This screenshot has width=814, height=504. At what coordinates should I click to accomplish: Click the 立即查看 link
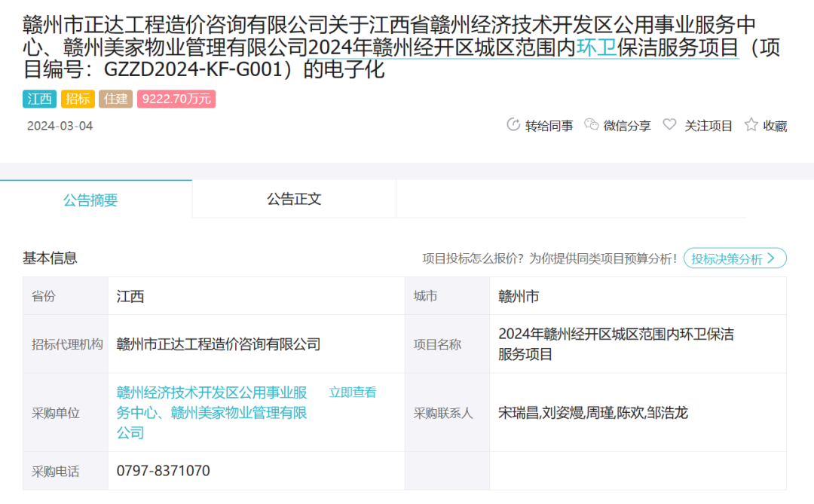pyautogui.click(x=353, y=393)
